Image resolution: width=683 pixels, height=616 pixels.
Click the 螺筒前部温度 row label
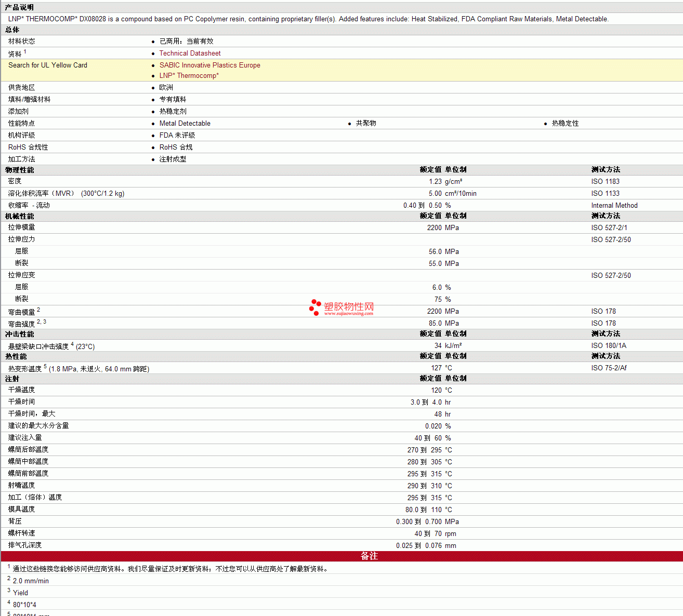tap(28, 474)
